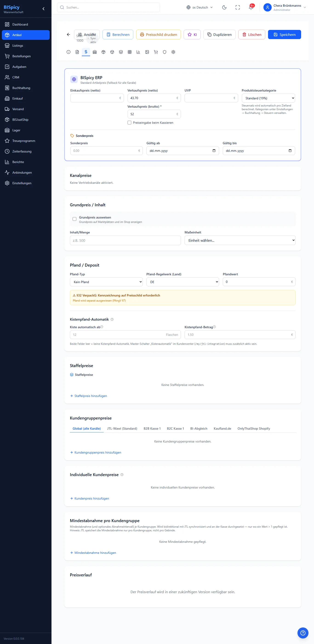Click the Kiste automatisch ab help icon

pyautogui.click(x=102, y=327)
